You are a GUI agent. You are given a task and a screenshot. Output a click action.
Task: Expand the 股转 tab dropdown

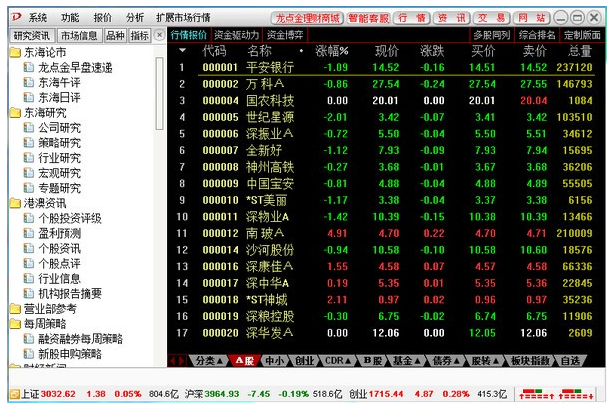[x=495, y=361]
